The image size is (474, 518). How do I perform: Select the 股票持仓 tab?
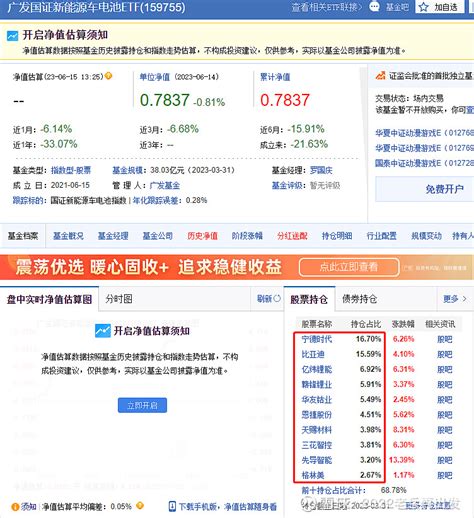point(309,299)
